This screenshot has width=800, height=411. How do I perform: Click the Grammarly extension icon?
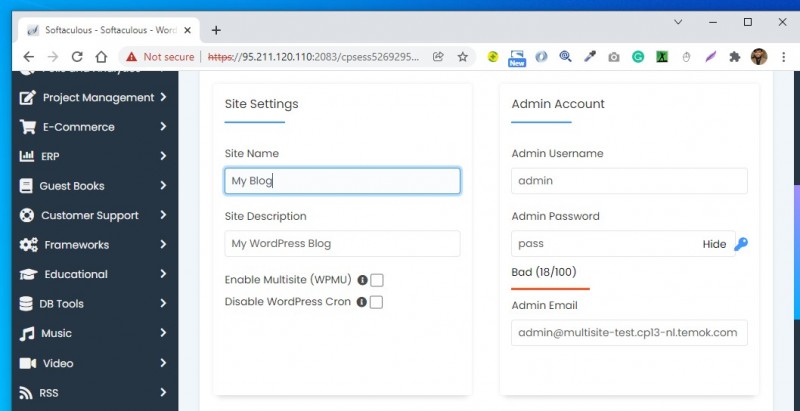pos(638,57)
